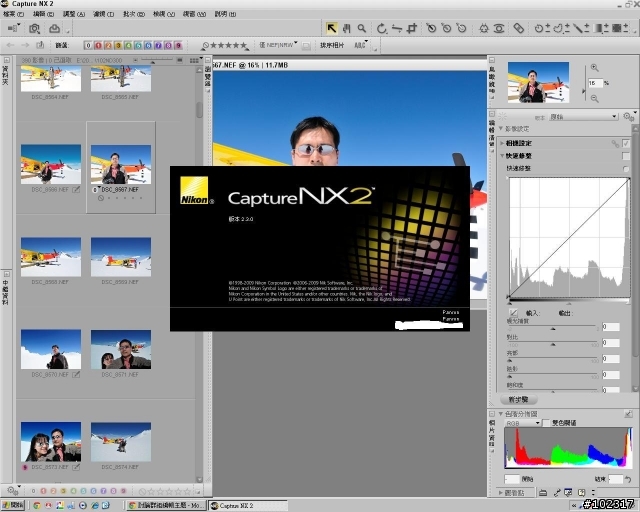
Task: Toggle filter label 5 in filter bar
Action: point(138,45)
